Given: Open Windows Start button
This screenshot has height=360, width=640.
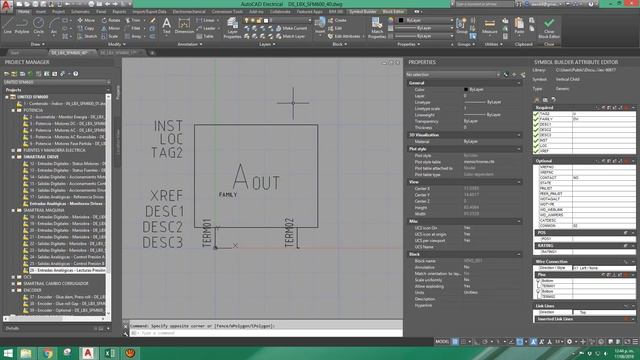Looking at the screenshot, I should point(8,353).
